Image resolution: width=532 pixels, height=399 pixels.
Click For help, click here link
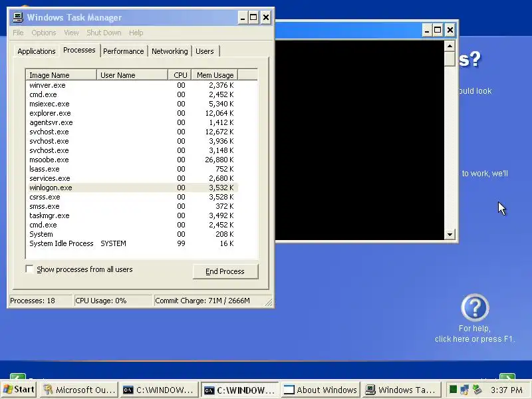[x=475, y=334]
